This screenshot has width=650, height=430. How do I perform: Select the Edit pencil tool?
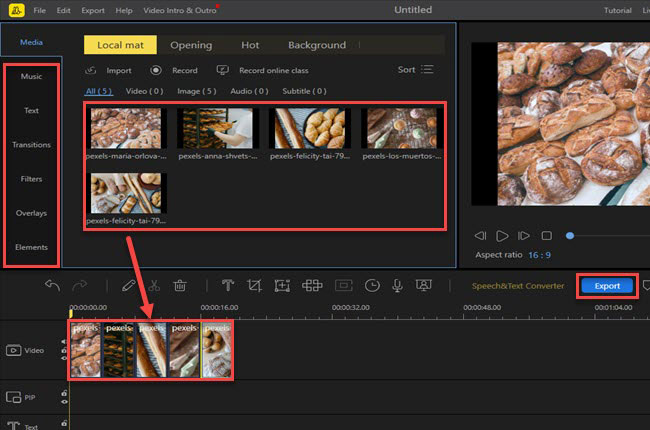pos(129,285)
